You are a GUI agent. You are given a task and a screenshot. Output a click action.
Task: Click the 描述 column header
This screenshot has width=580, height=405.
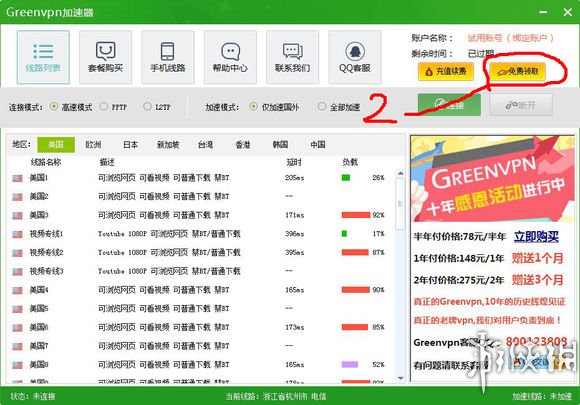pos(107,162)
